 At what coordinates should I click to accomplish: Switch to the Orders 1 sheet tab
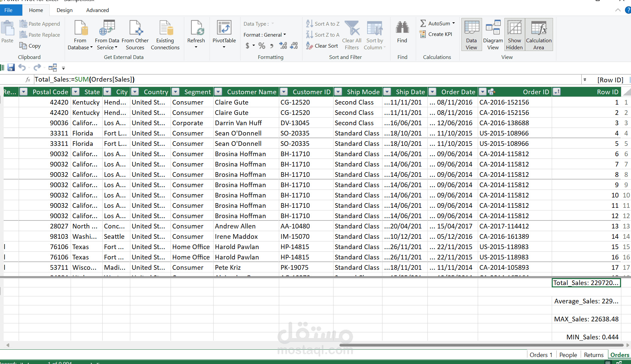coord(541,355)
